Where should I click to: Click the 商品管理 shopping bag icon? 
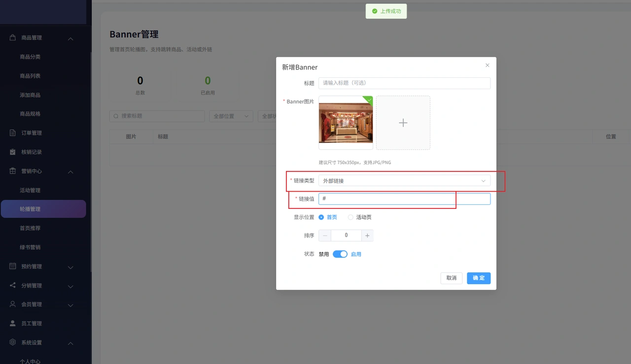(x=13, y=38)
